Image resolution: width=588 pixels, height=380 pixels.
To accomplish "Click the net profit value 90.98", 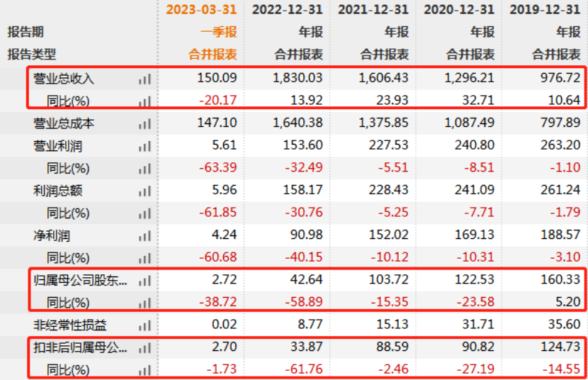I will point(306,235).
